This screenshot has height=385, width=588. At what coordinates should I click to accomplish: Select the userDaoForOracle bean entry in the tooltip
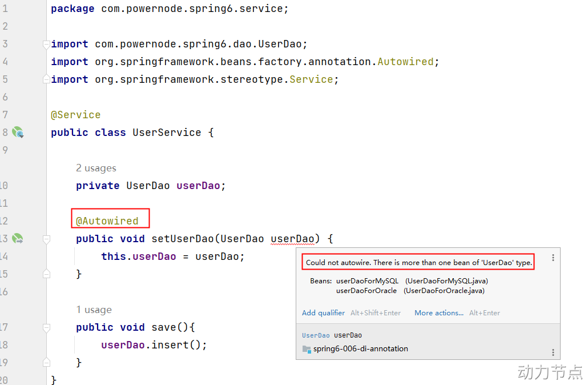tap(367, 290)
